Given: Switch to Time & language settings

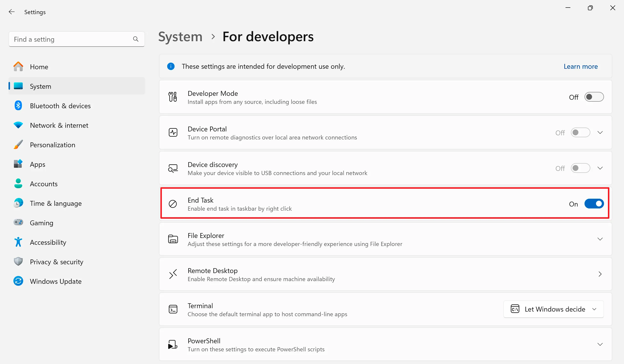Looking at the screenshot, I should (x=56, y=203).
